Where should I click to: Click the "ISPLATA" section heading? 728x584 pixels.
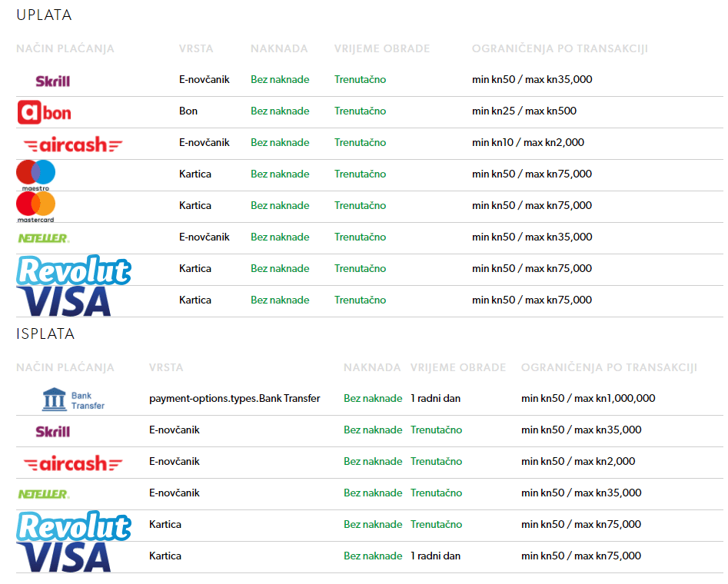pyautogui.click(x=45, y=333)
